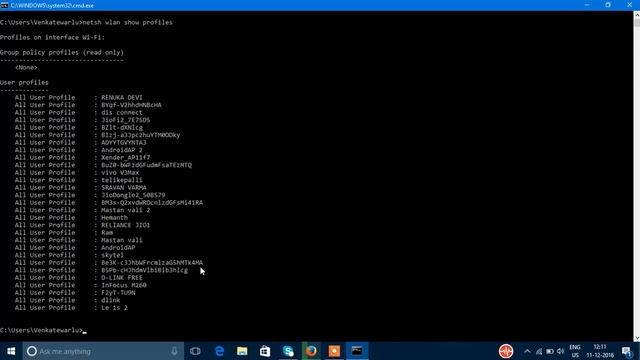Launch Microsoft Edge from the taskbar
Viewport: 640px width, 360px height.
pos(220,351)
